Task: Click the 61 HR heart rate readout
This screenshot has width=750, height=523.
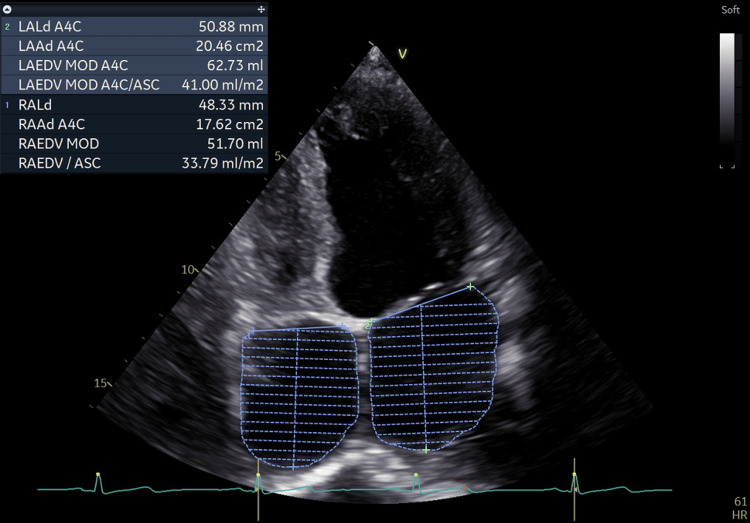Action: [x=740, y=508]
